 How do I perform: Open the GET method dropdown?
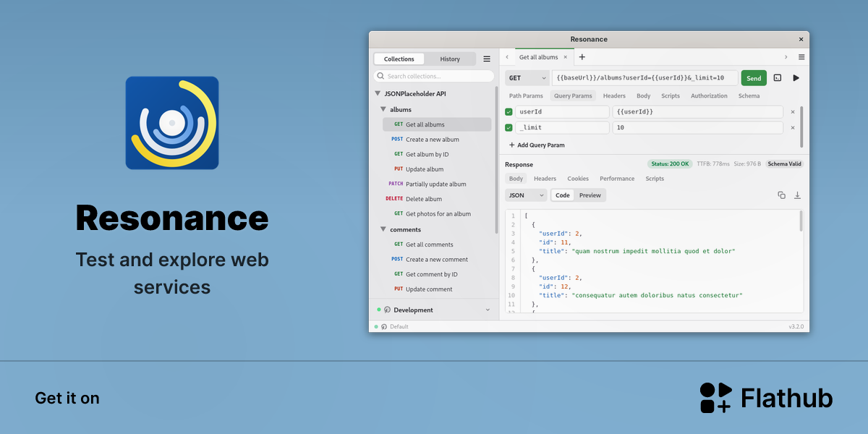(x=527, y=78)
